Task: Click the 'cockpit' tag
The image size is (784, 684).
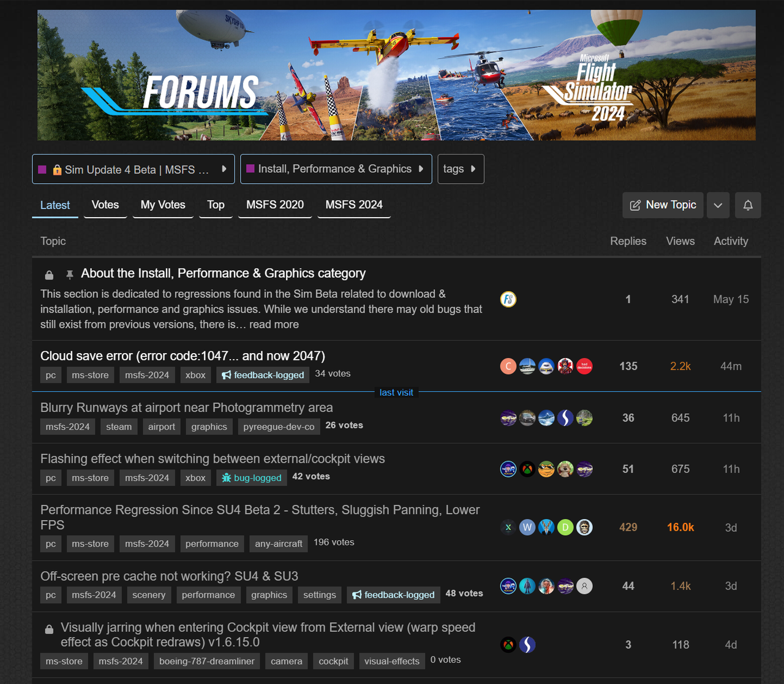Action: [334, 661]
